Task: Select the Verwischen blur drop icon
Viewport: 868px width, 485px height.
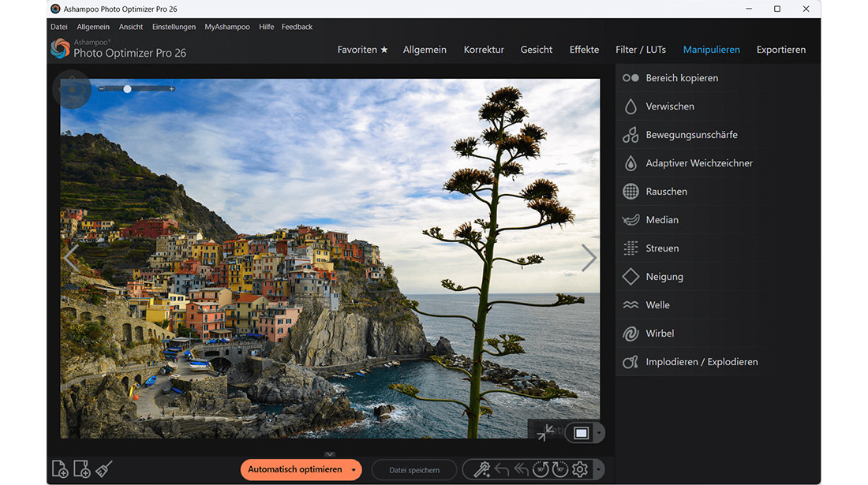Action: pos(630,106)
